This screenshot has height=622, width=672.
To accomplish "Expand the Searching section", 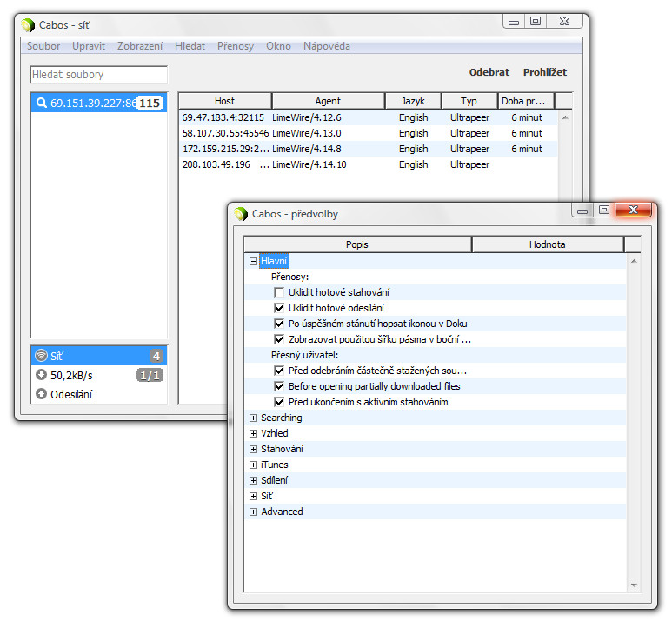I will (x=253, y=418).
